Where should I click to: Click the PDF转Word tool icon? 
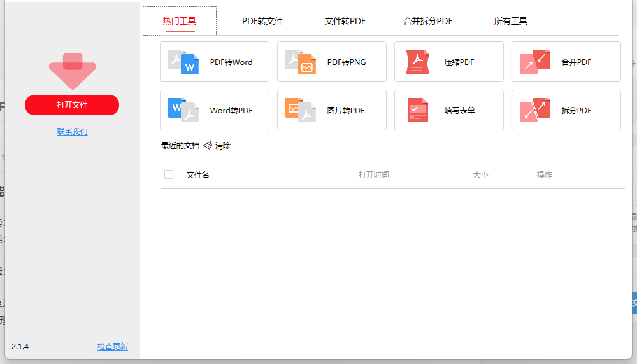(183, 62)
